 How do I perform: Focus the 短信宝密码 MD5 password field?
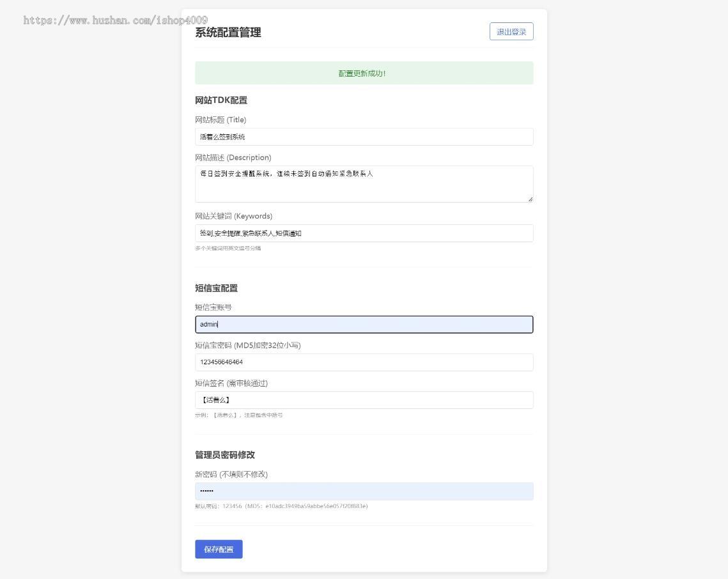(364, 362)
